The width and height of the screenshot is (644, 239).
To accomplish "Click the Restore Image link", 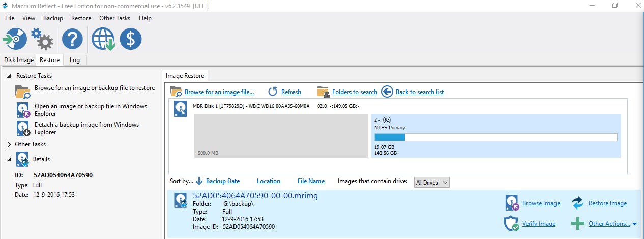I will click(607, 203).
